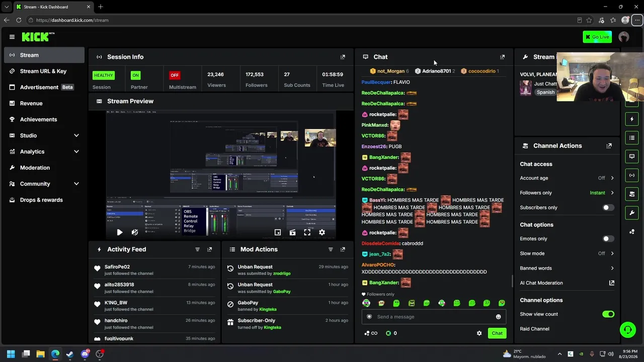Viewport: 644px width, 362px height.
Task: Open a new browser tab
Action: (101, 7)
